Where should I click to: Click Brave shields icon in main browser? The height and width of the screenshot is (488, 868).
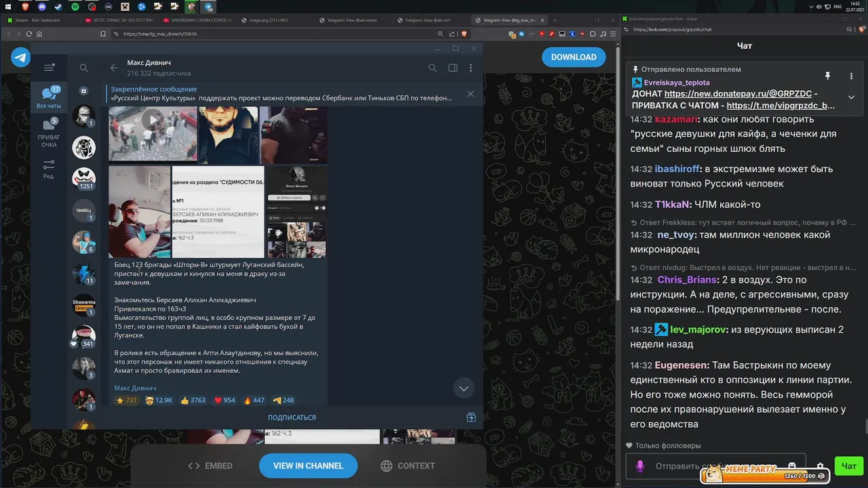(465, 34)
